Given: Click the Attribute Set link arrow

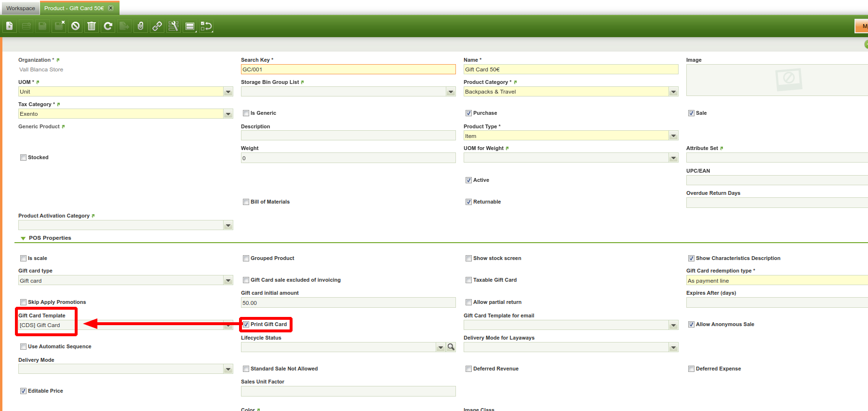Looking at the screenshot, I should [721, 149].
